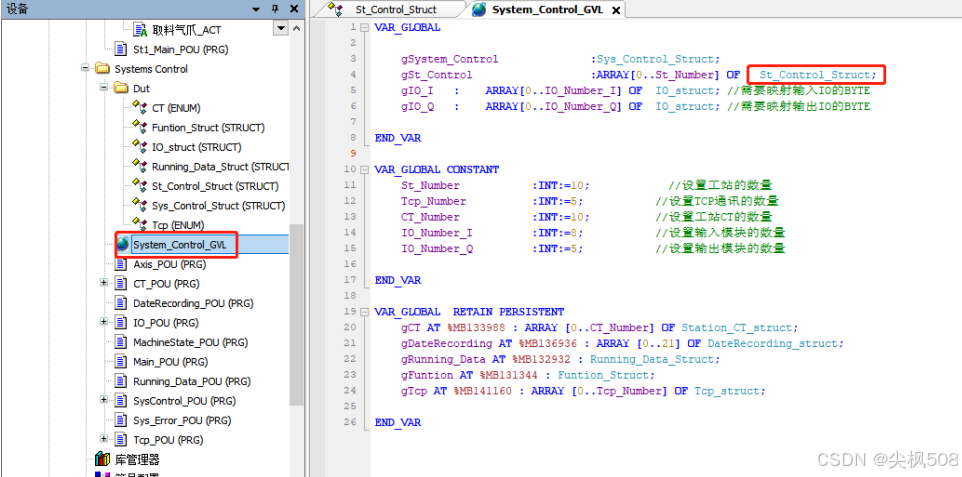Click the St_Control_Struct tree item icon
The image size is (962, 477).
[x=140, y=186]
